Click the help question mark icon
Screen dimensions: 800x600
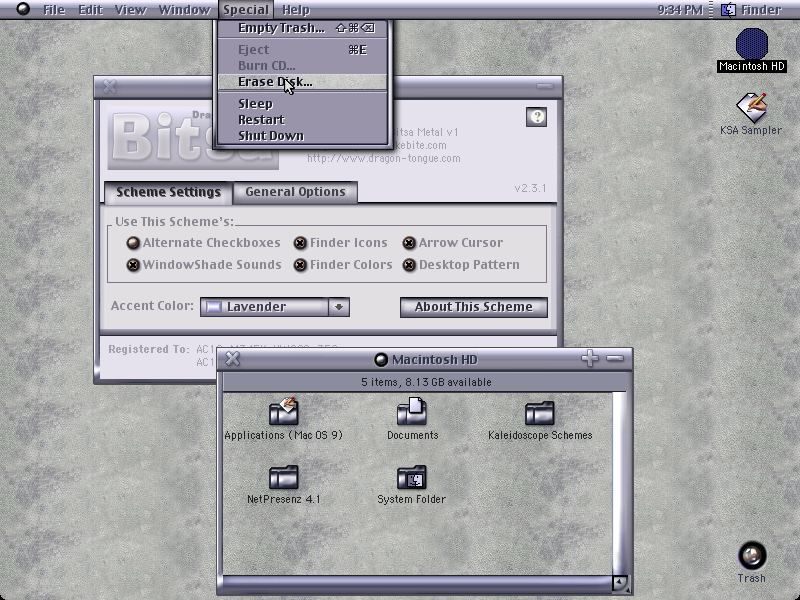536,117
